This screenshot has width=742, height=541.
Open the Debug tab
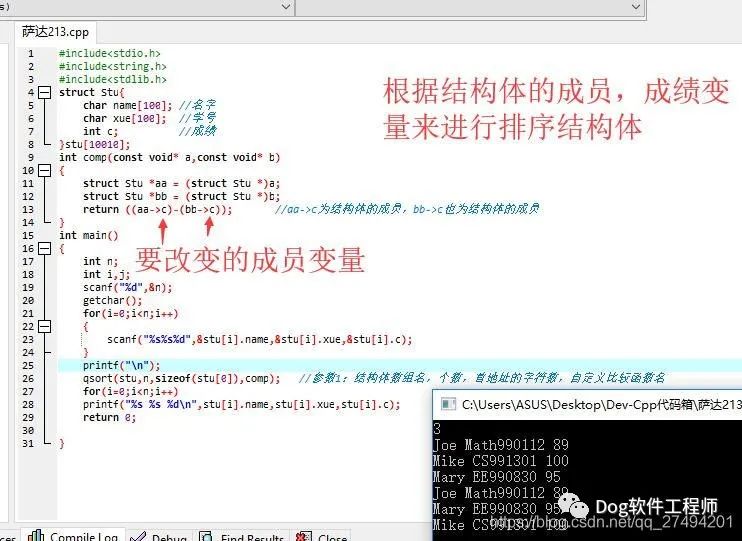coord(159,537)
